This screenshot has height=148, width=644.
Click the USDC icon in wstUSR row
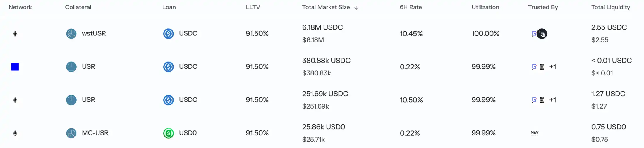click(168, 34)
